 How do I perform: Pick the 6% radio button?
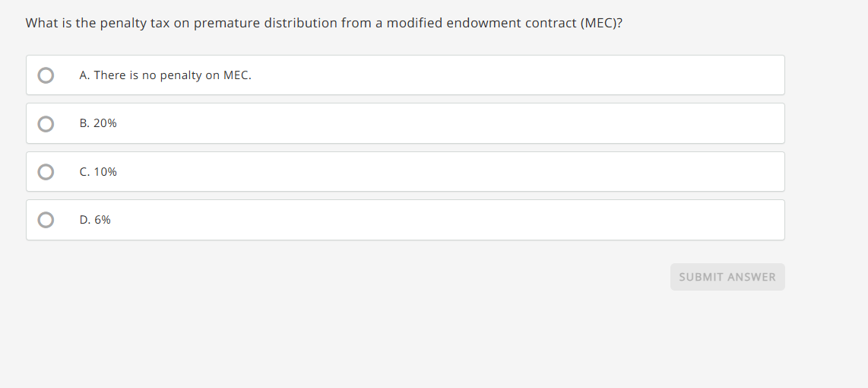coord(46,220)
